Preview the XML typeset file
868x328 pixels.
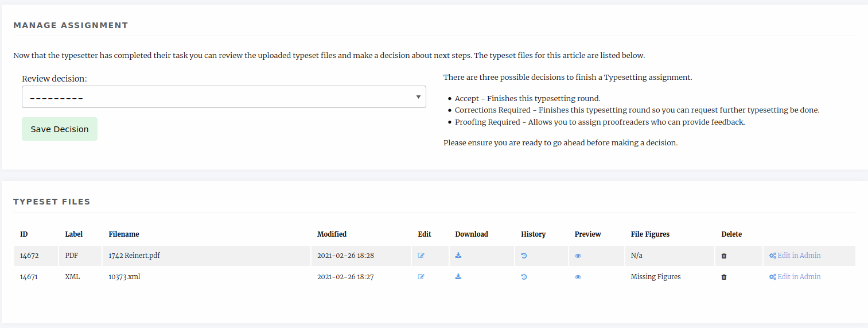click(578, 277)
